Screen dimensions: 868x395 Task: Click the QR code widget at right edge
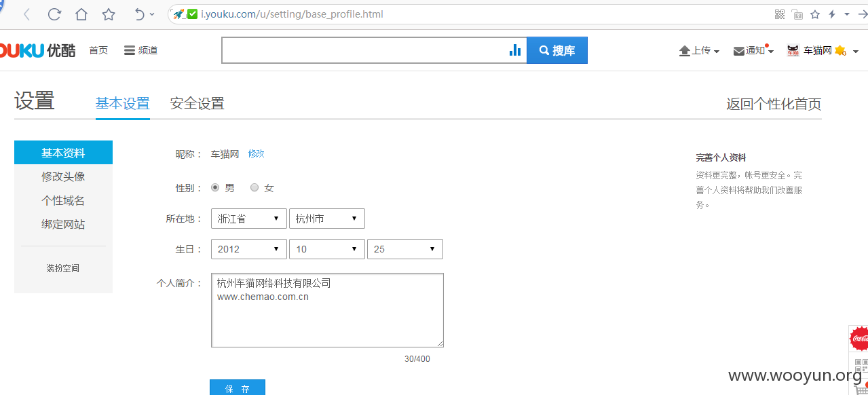[861, 364]
